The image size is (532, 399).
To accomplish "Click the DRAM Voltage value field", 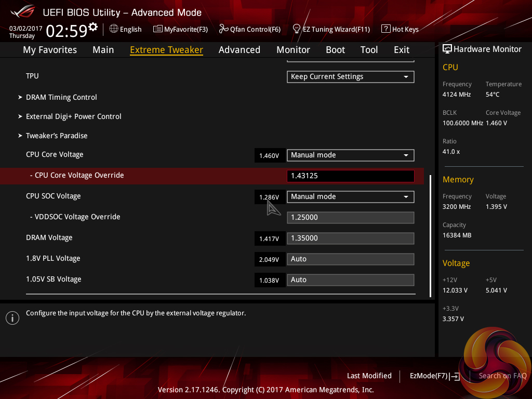I will [x=350, y=238].
